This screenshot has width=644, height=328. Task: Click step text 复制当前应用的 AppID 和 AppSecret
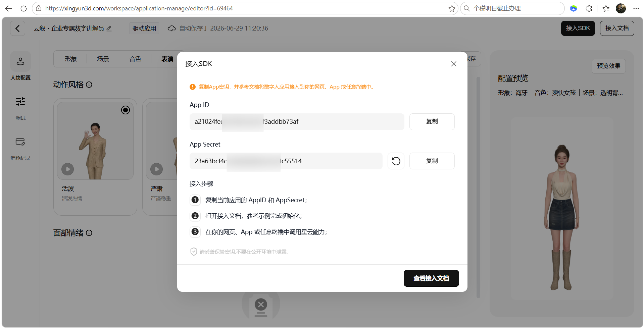coord(256,200)
